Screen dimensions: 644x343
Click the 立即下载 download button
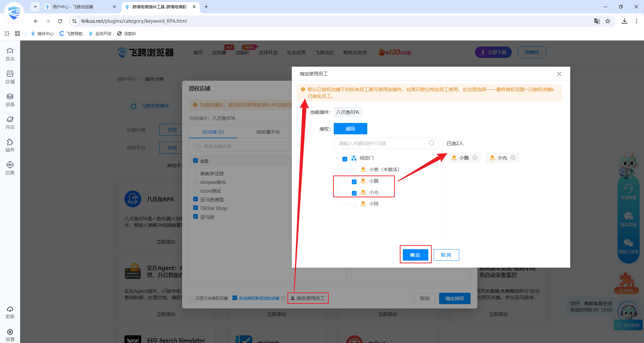point(493,52)
